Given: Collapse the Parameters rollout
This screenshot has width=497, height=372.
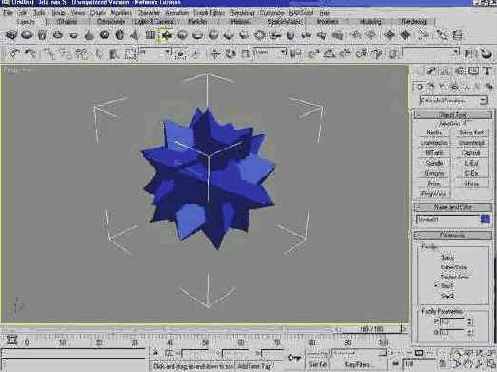Looking at the screenshot, I should (453, 235).
